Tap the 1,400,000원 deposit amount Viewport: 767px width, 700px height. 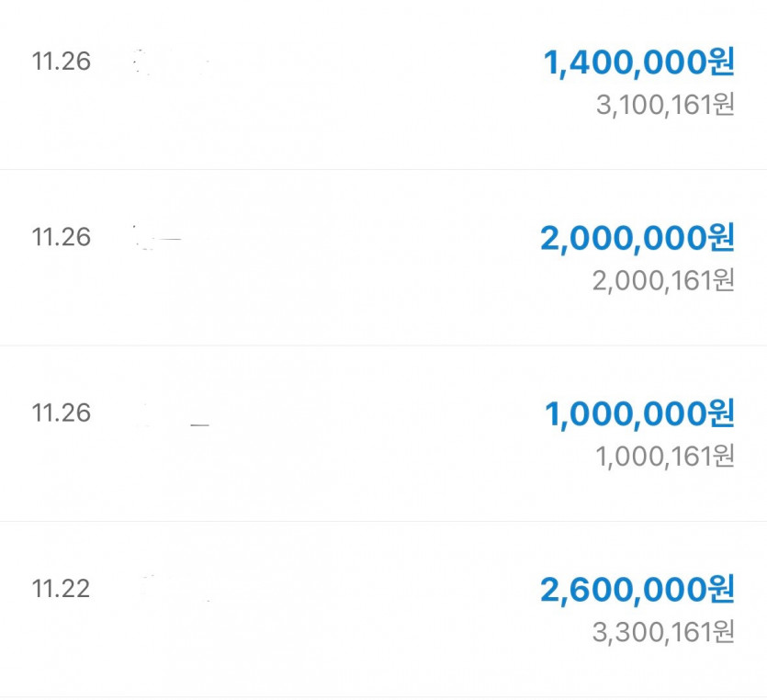[x=639, y=62]
